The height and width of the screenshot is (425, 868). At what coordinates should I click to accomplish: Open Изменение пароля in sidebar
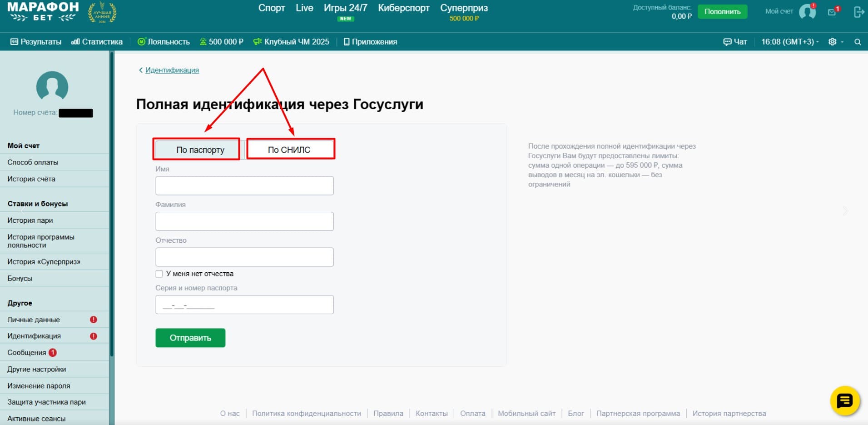pyautogui.click(x=55, y=386)
